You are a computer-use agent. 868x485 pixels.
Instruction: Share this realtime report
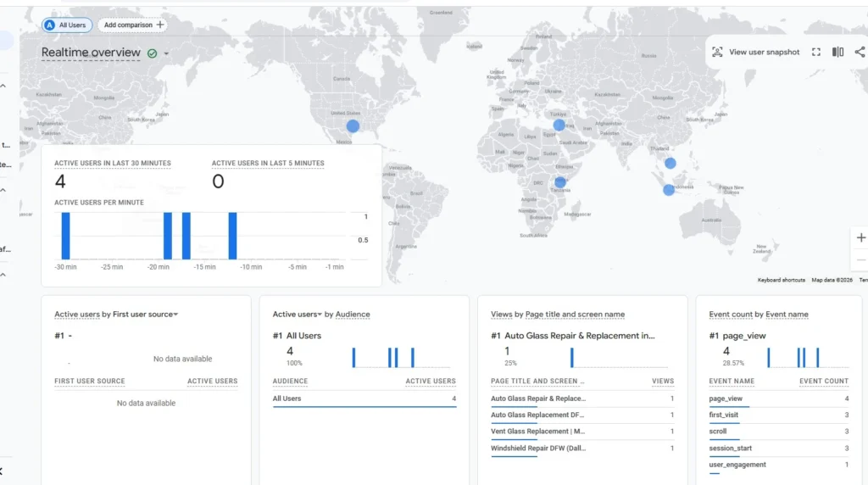[x=860, y=52]
